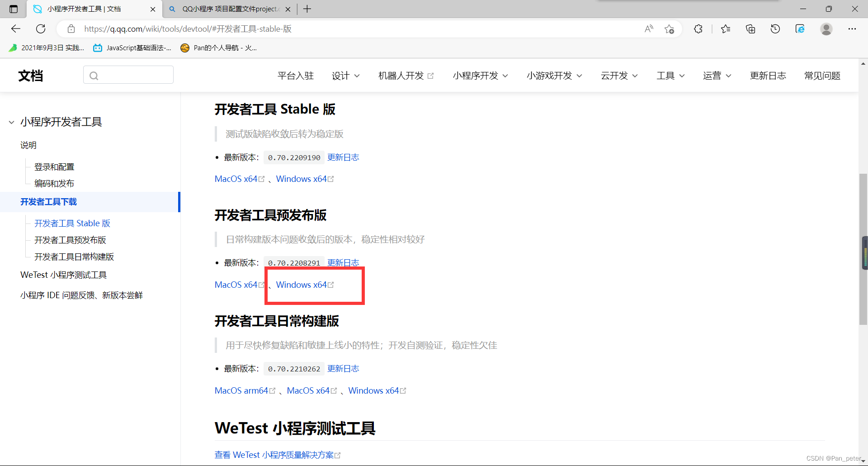Switch to QQ小程序 项目配置文件 tab
This screenshot has height=466, width=868.
pyautogui.click(x=230, y=9)
